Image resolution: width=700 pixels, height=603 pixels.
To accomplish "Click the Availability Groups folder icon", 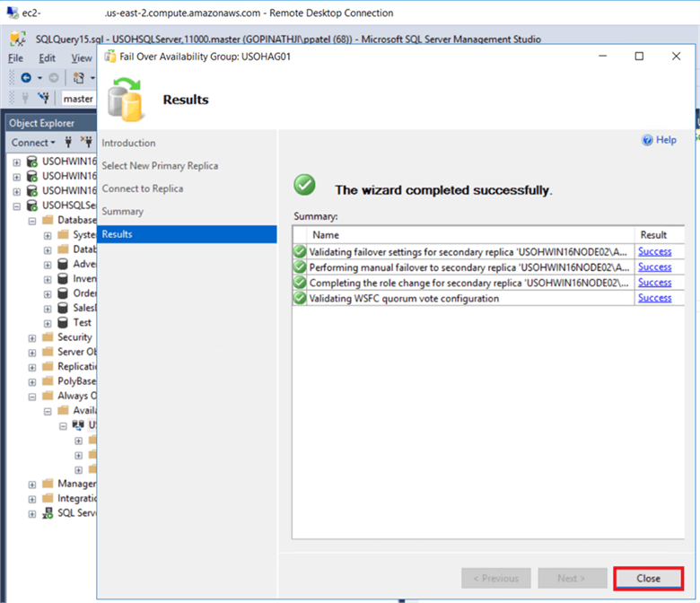I will (x=63, y=410).
